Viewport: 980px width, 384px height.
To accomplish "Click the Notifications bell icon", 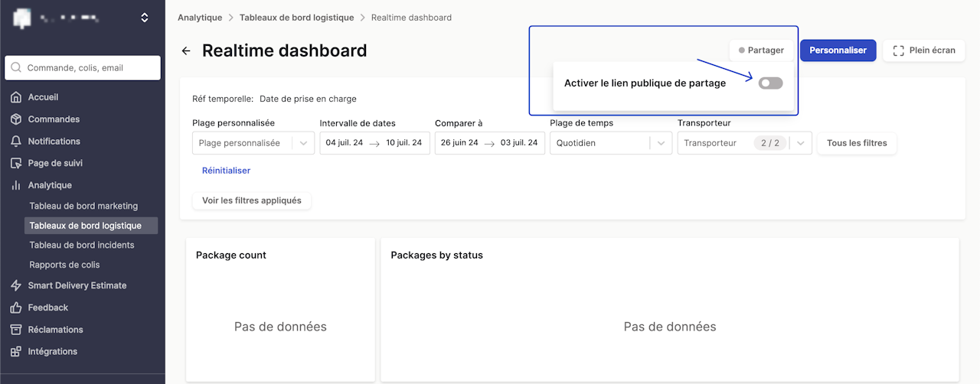I will tap(15, 142).
